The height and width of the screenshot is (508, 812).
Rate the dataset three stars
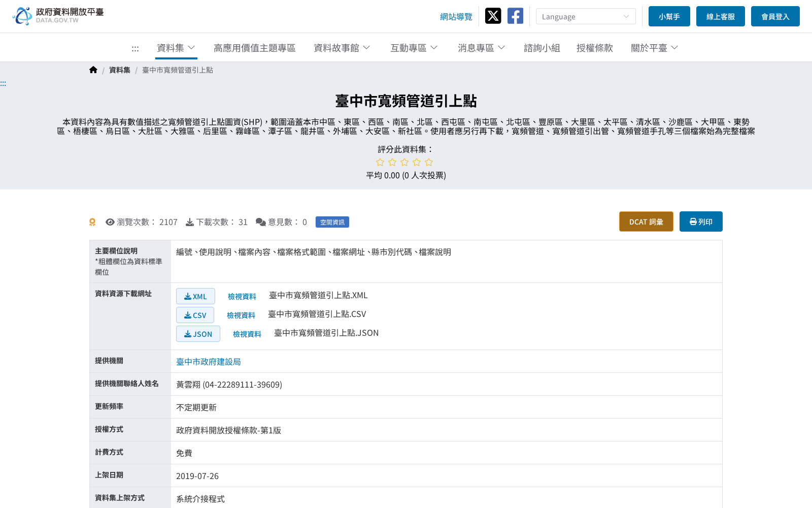pyautogui.click(x=404, y=162)
